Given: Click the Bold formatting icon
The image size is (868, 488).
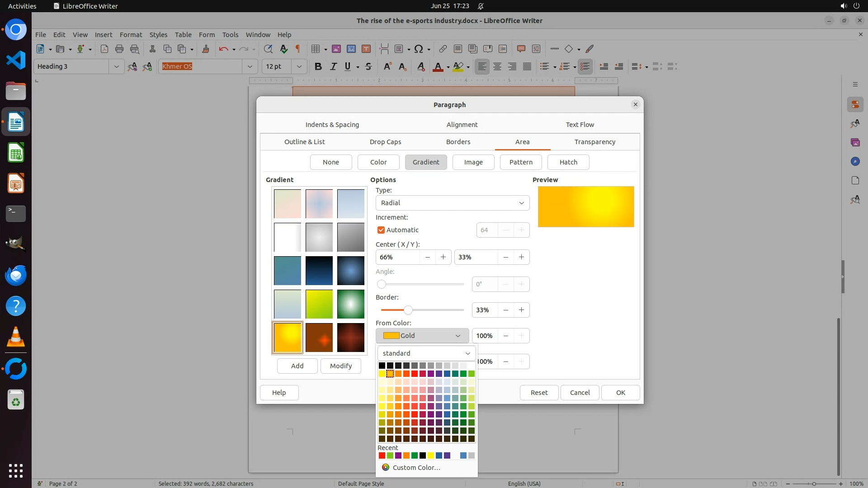Looking at the screenshot, I should pos(318,66).
